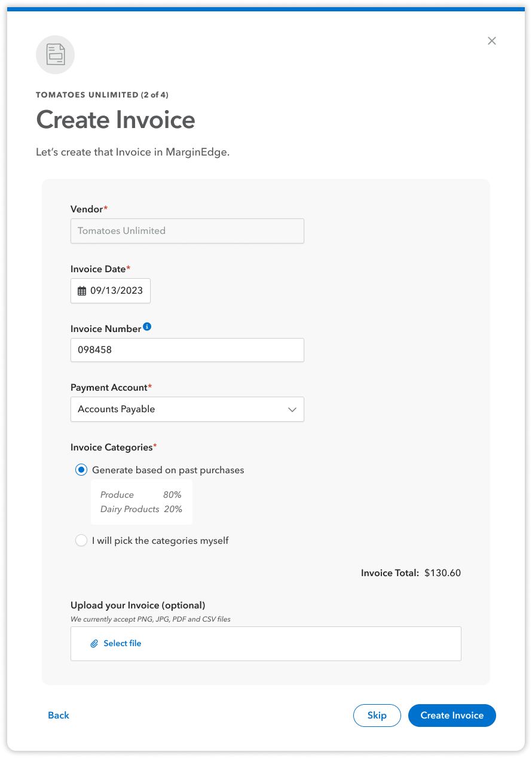The image size is (532, 758).
Task: Close the Create Invoice dialog
Action: point(492,41)
